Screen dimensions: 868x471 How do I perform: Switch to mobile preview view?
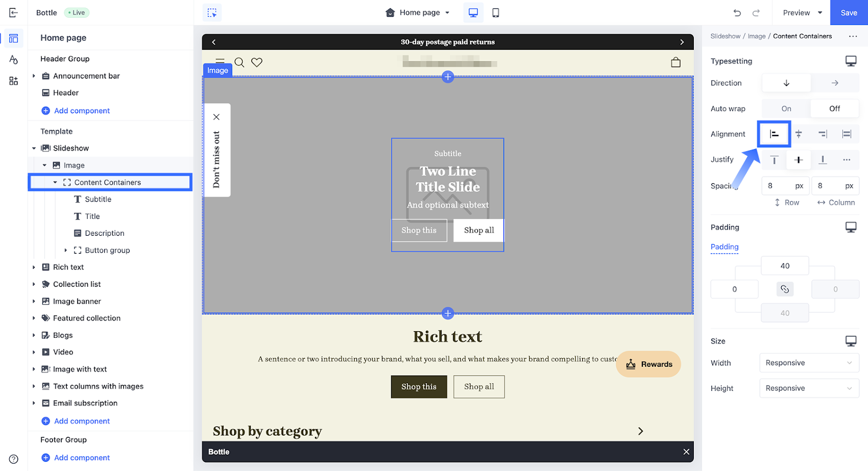tap(495, 12)
